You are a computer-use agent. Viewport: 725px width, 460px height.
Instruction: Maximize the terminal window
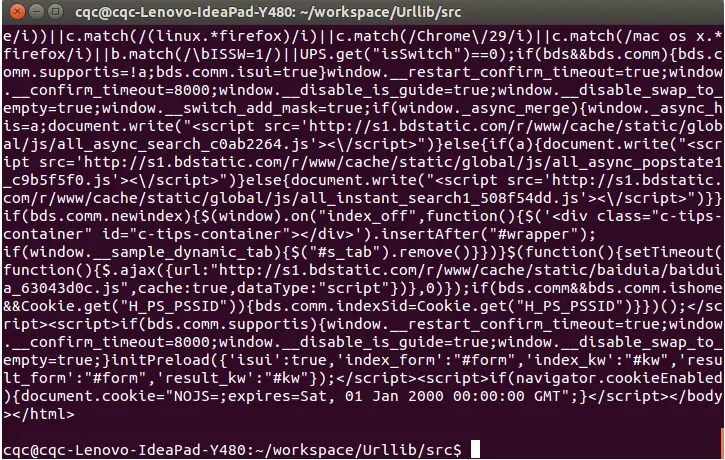point(55,11)
